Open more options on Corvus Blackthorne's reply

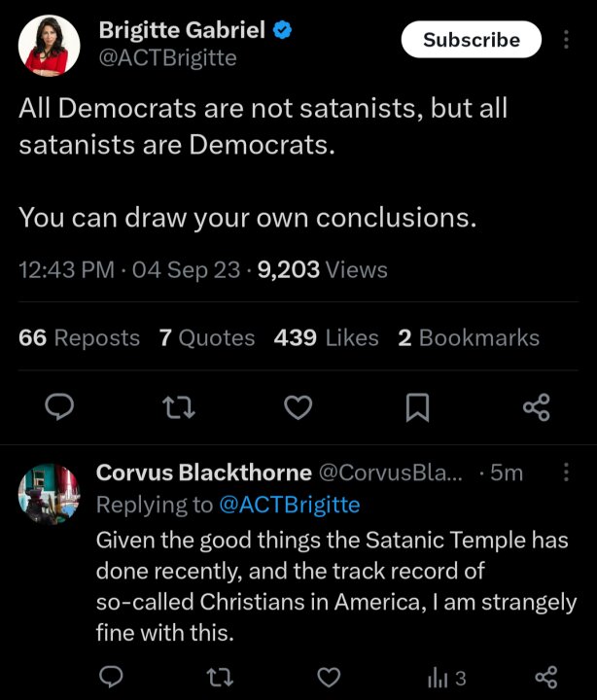[x=566, y=472]
